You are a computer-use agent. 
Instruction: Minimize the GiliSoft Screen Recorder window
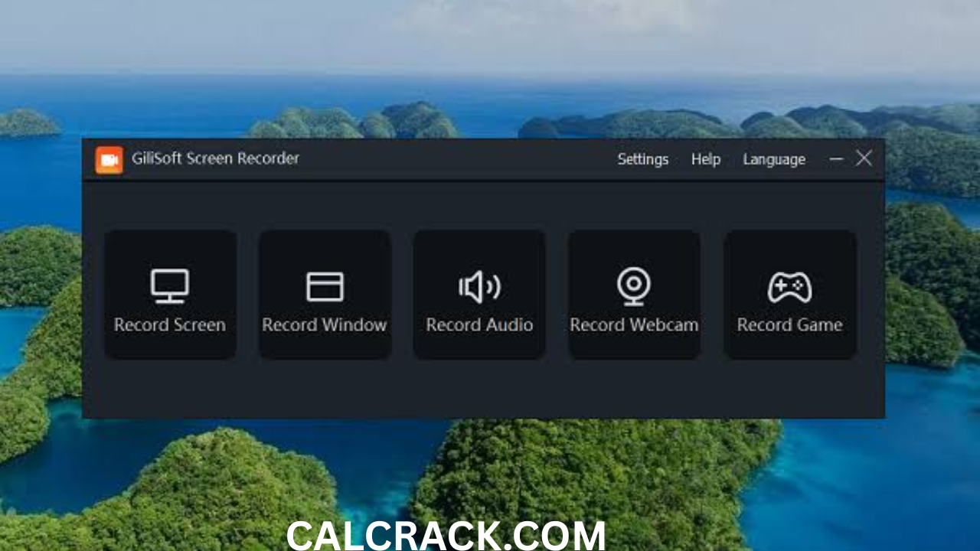click(x=836, y=158)
